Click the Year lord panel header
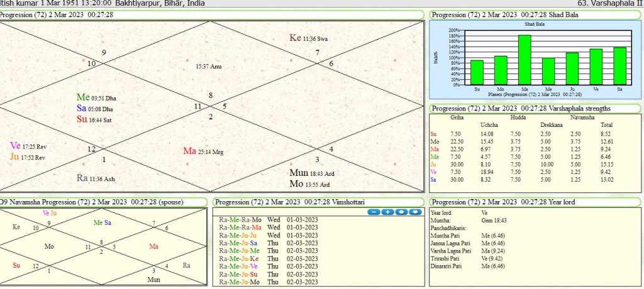 coord(536,202)
